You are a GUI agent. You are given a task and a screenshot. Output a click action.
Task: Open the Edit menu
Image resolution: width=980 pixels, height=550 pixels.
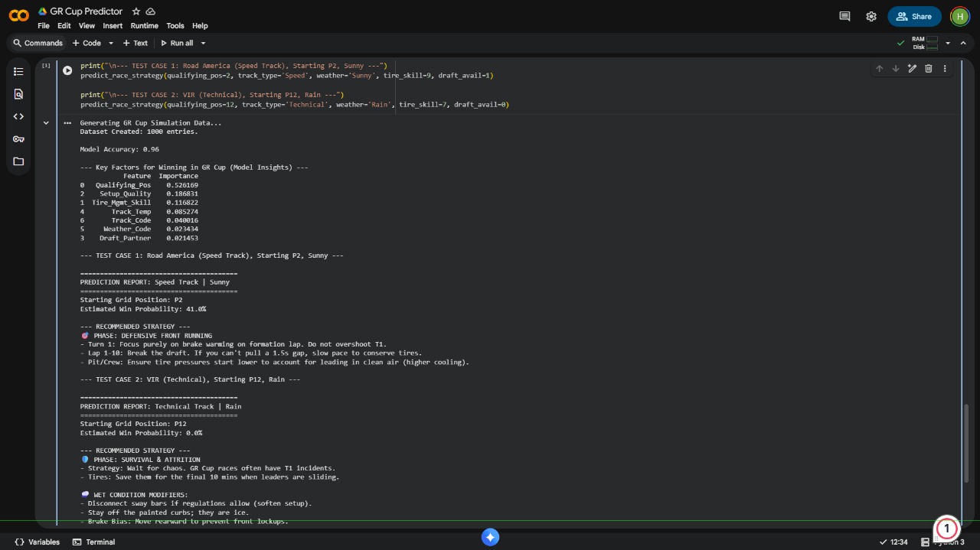tap(64, 25)
